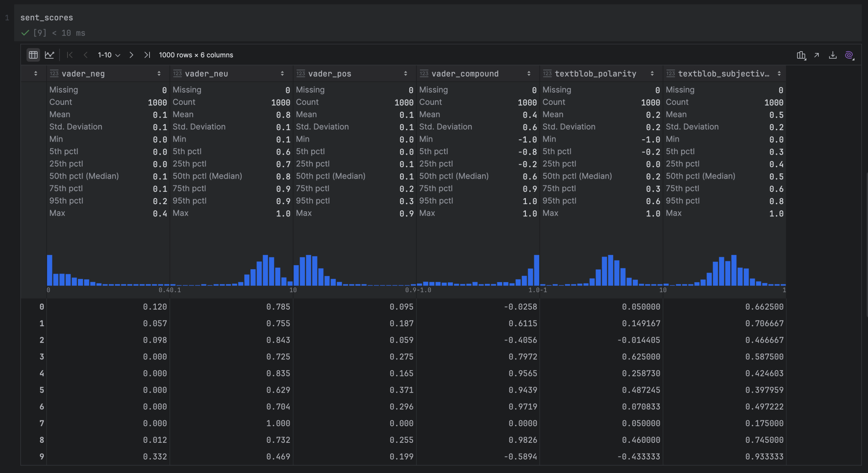The image size is (868, 473).
Task: Click the 1000 rows × 6 columns label
Action: point(196,55)
